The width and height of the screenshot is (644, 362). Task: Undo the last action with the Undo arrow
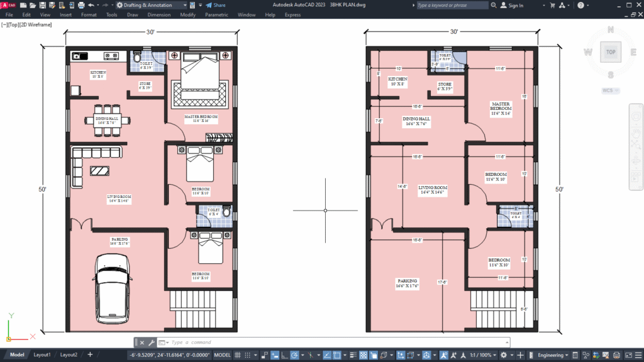pyautogui.click(x=91, y=5)
